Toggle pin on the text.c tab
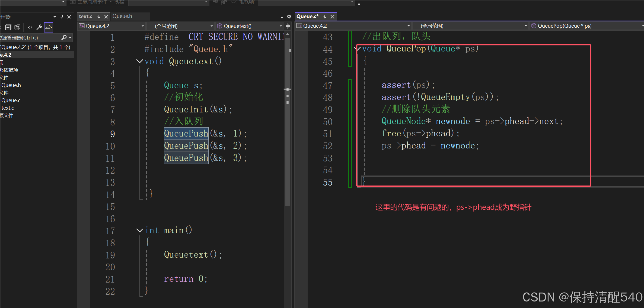 [98, 17]
